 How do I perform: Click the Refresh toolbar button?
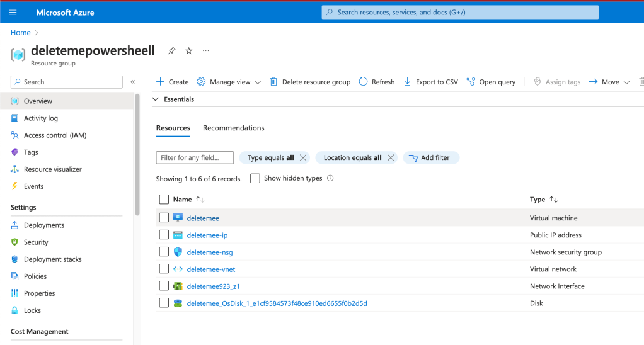(377, 82)
